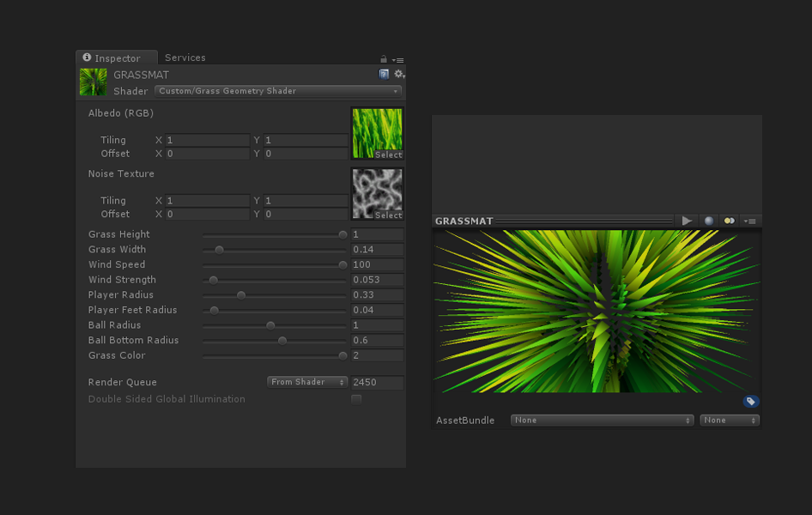Play the GRASSMAT preview animation
This screenshot has width=812, height=515.
687,221
